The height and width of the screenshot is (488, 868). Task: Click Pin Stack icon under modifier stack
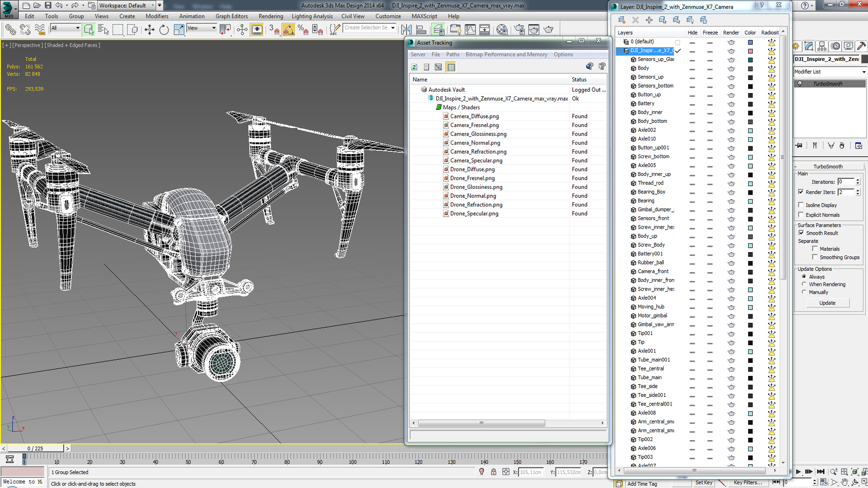click(x=799, y=145)
